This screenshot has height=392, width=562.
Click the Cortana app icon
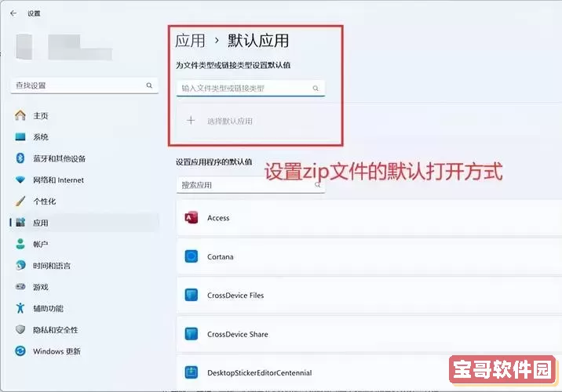tap(191, 256)
